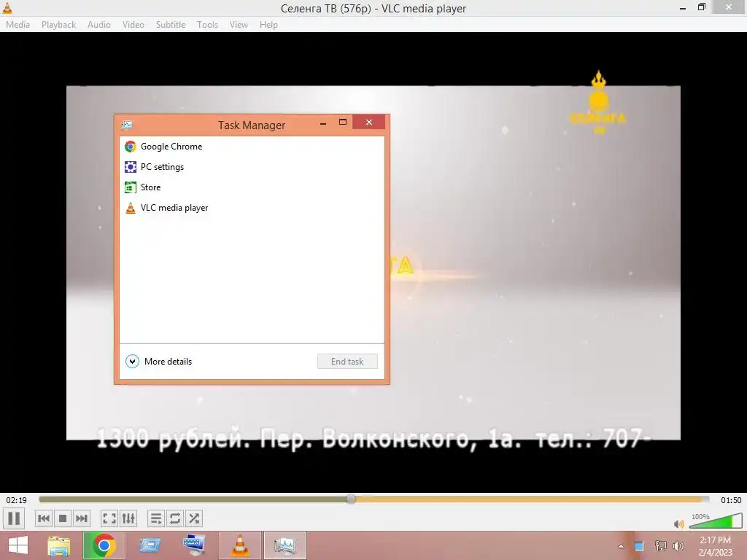Mute audio via speaker icon in VLC
This screenshot has width=747, height=560.
679,524
